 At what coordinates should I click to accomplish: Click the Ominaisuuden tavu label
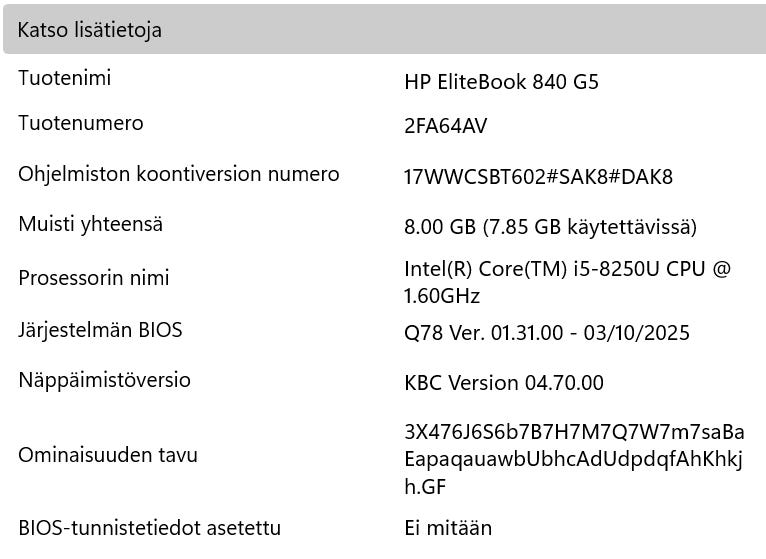click(108, 455)
